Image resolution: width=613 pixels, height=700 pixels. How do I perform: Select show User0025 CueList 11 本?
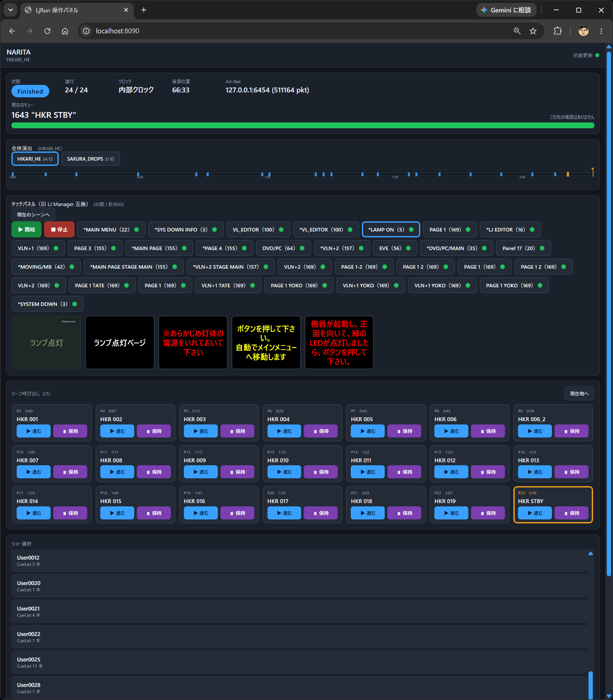(x=299, y=662)
